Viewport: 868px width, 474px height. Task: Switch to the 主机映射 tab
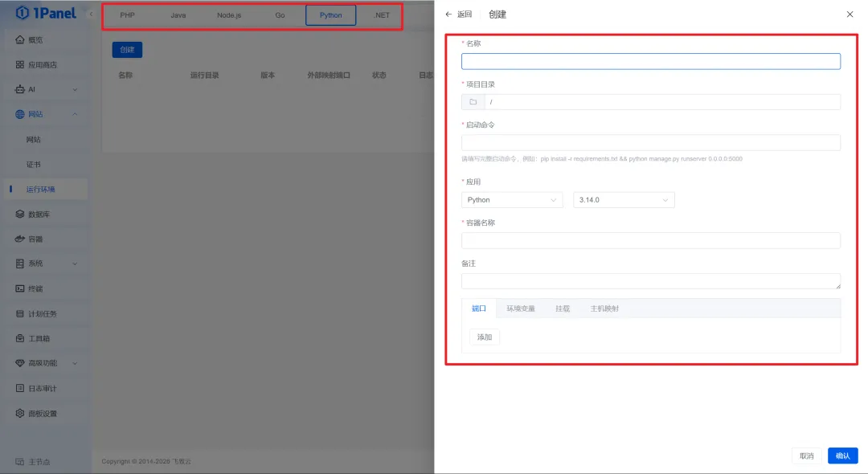point(604,309)
